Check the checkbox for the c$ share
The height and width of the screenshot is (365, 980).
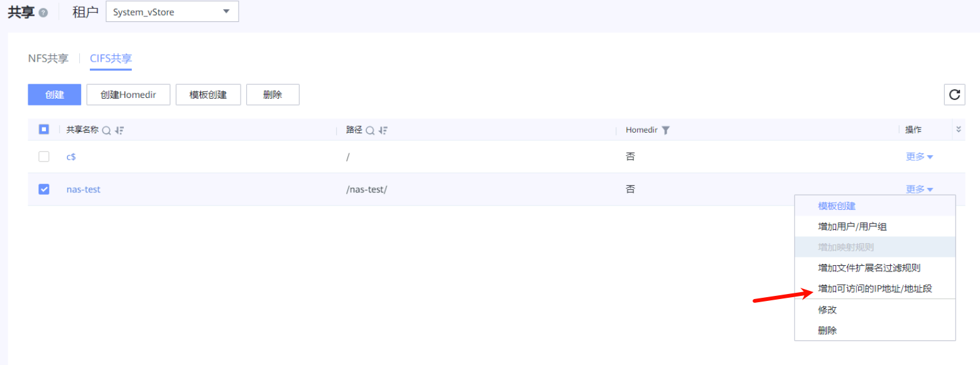click(x=44, y=156)
